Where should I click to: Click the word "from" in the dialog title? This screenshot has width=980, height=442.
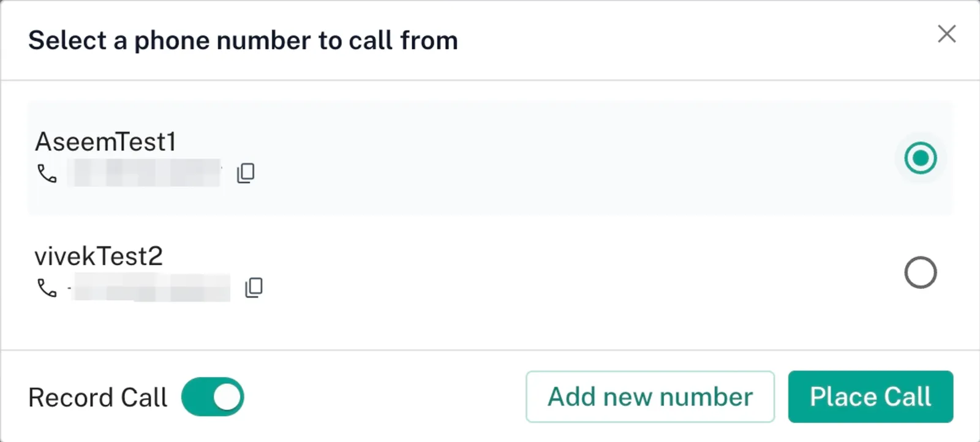click(429, 41)
